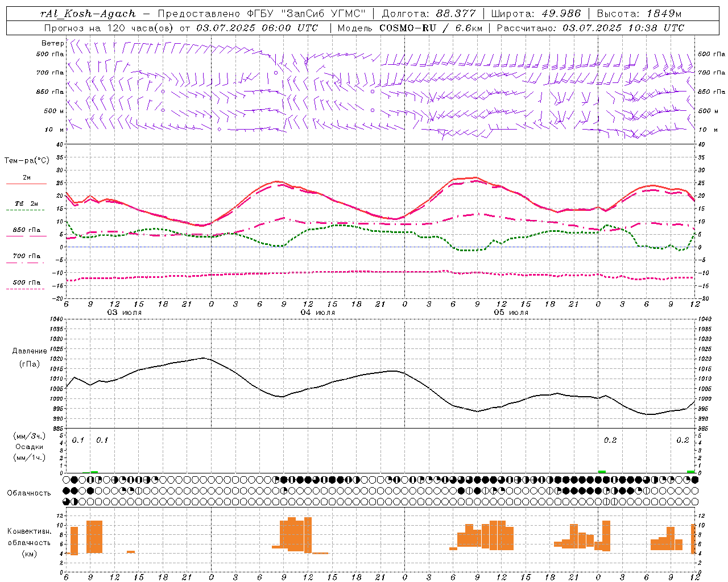
Task: Click the (гПа) unit label under Давление
Action: [x=30, y=364]
